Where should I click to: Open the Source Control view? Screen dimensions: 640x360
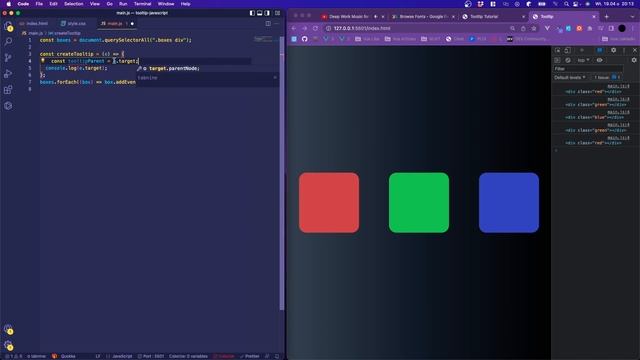coord(8,58)
